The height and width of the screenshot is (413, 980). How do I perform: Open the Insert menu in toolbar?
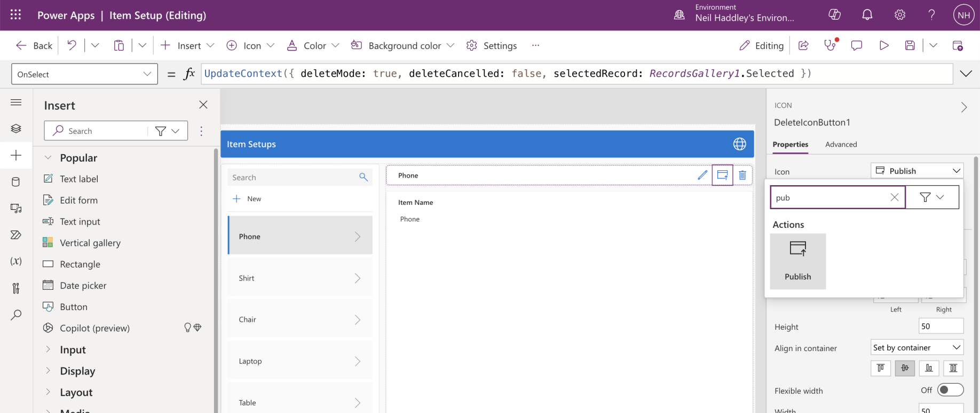point(187,45)
